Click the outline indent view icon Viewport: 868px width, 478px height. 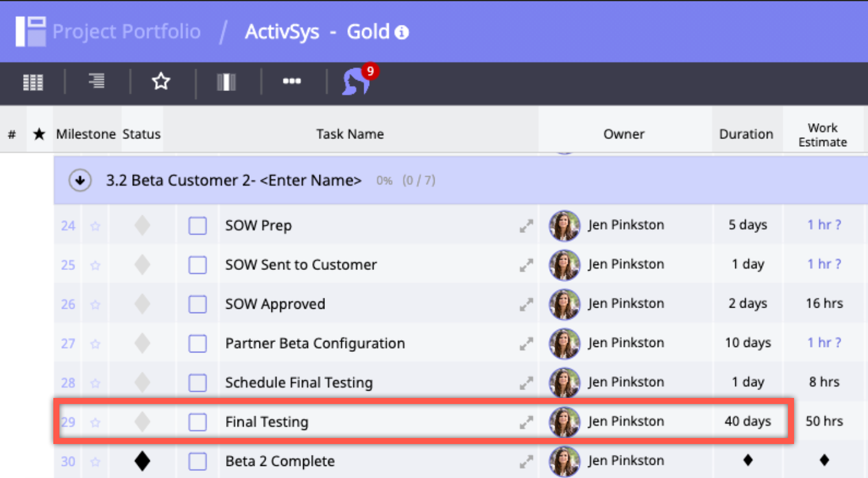tap(96, 81)
